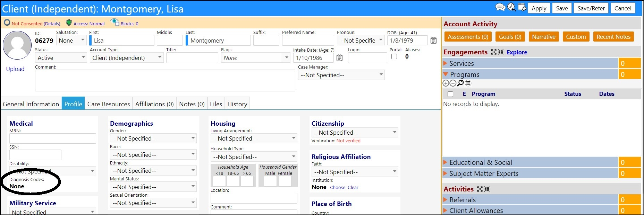Viewport: 644px width, 215px height.
Task: Open the Care Resources tab
Action: (x=109, y=104)
